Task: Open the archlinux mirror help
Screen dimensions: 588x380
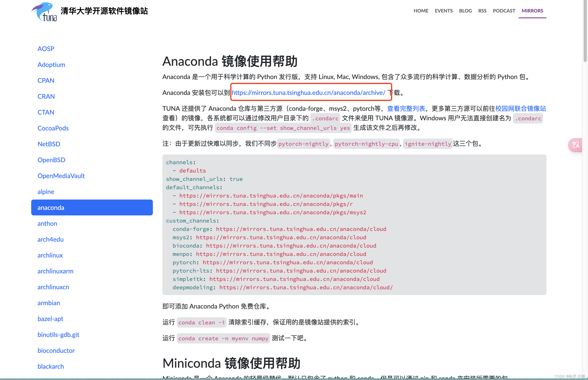Action: click(50, 255)
